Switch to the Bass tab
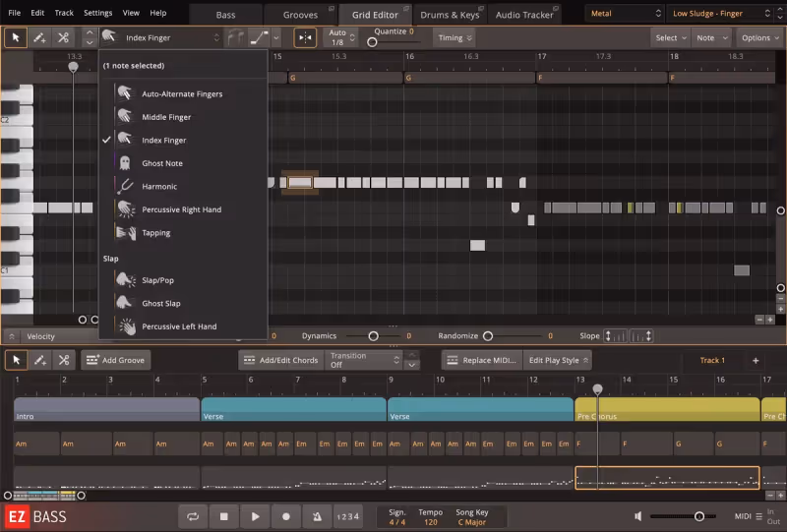 (x=225, y=15)
